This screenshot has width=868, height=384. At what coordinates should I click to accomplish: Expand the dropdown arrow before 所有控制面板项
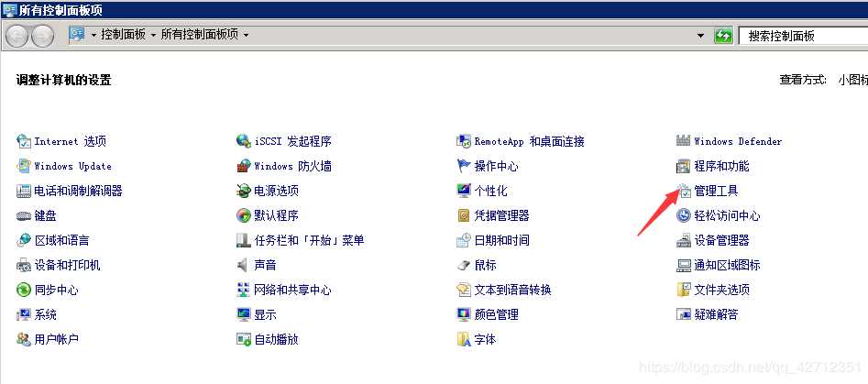click(153, 35)
